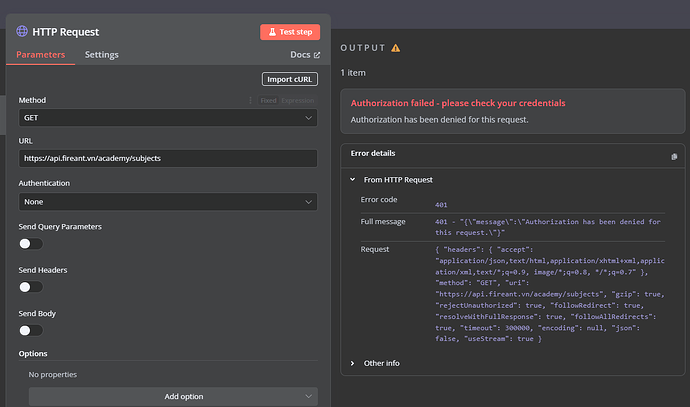Collapse the From HTTP Request section
690x407 pixels.
[352, 180]
